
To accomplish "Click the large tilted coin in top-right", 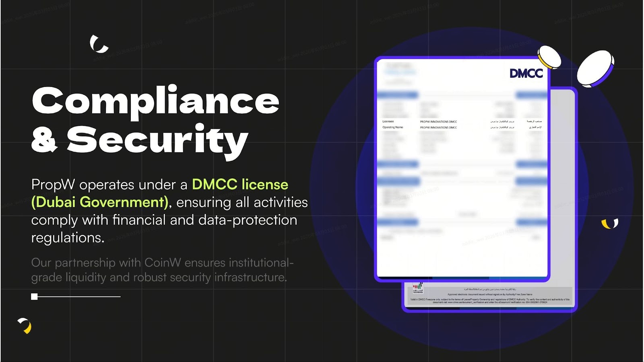I will [x=595, y=68].
